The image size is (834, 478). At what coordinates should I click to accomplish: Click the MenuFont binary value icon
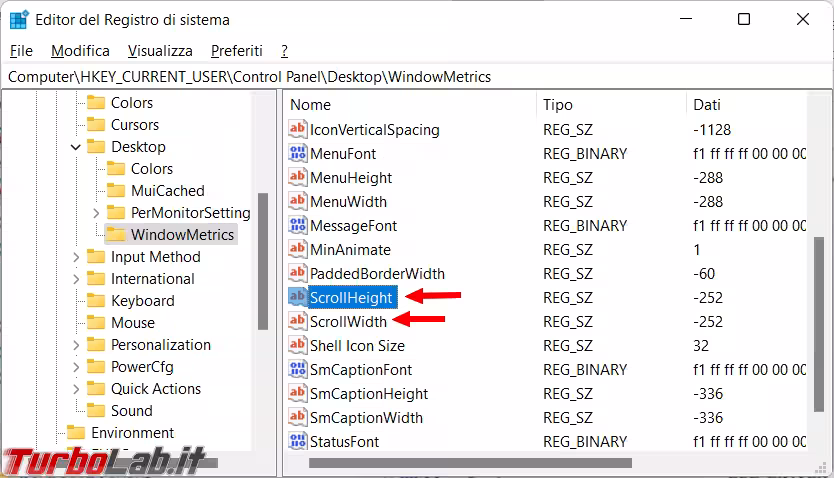coord(297,154)
